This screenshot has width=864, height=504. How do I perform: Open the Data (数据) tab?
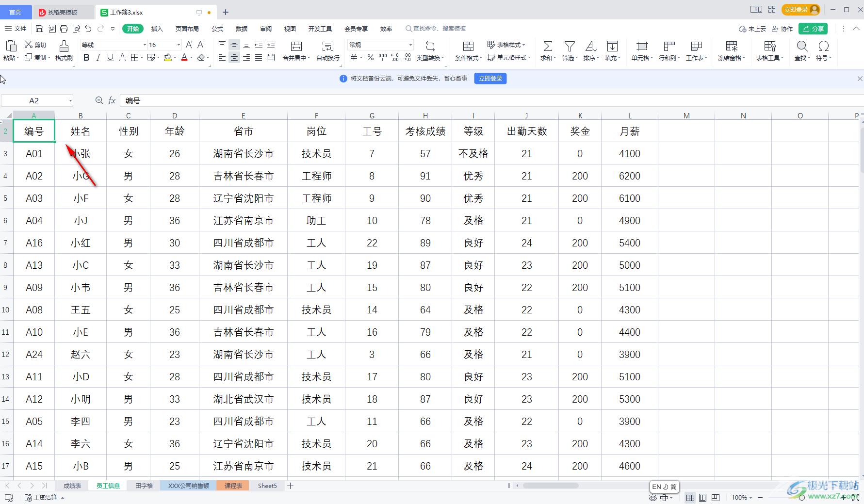coord(242,29)
